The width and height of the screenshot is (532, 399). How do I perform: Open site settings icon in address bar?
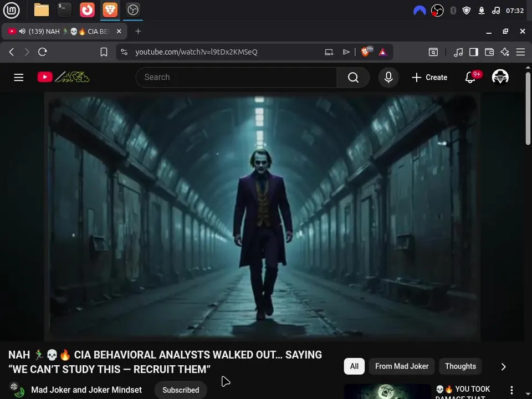(x=124, y=52)
